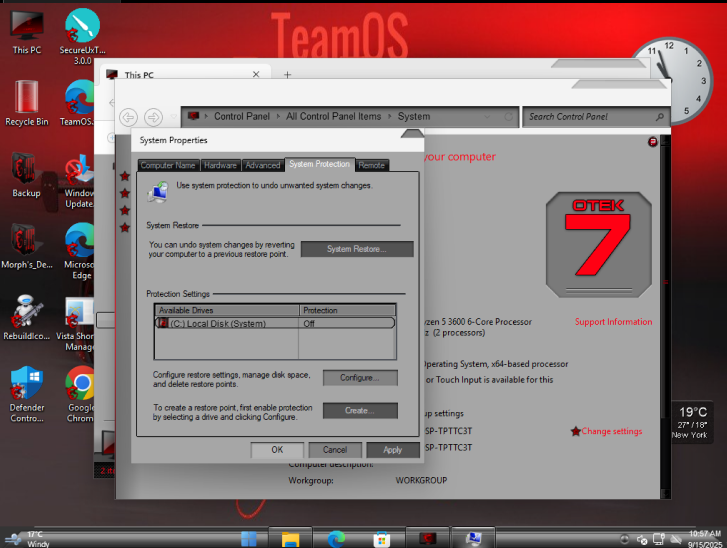This screenshot has height=548, width=727.
Task: Click the OTEK 7 logo
Action: (x=599, y=244)
